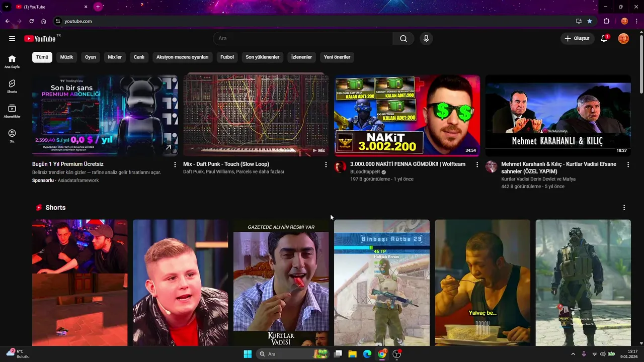Open the BLoodRappeR channel name link
The width and height of the screenshot is (644, 362).
pyautogui.click(x=365, y=172)
